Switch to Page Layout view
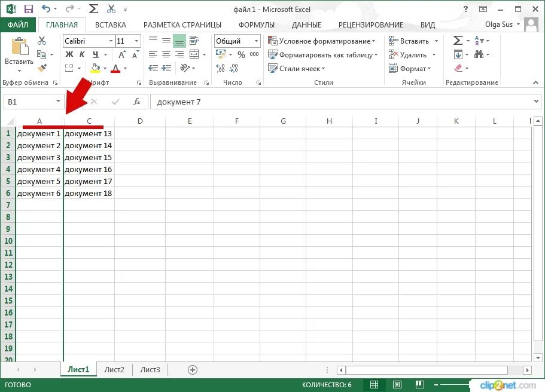This screenshot has width=545, height=392. (x=397, y=384)
